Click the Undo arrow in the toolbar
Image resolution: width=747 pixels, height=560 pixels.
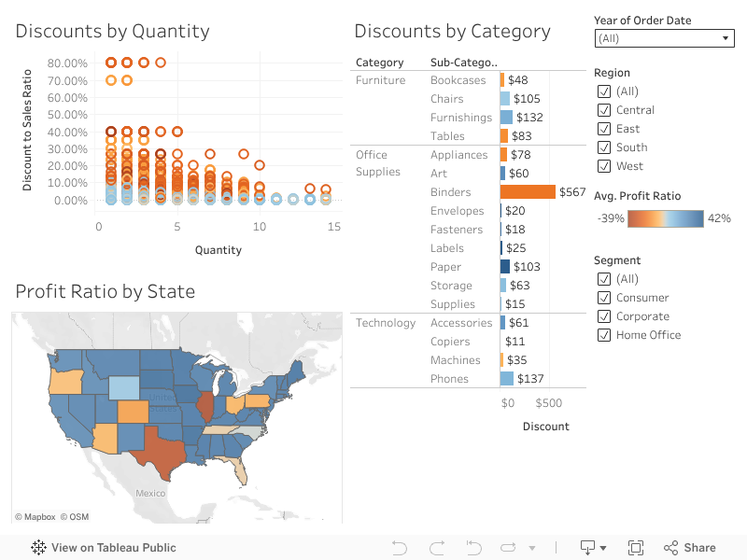click(400, 548)
